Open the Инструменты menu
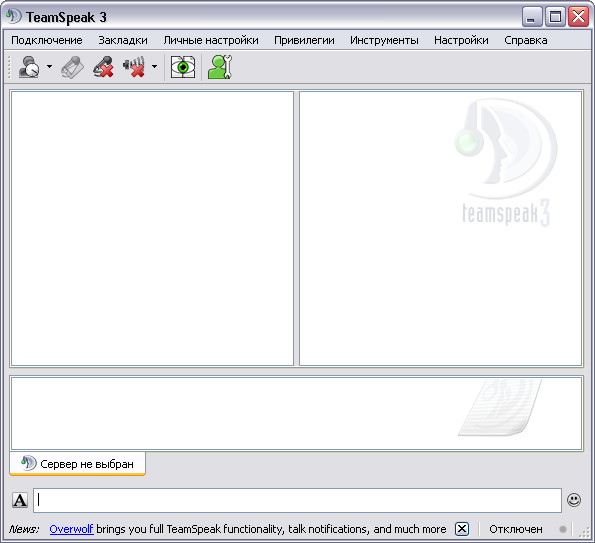The width and height of the screenshot is (595, 543). (384, 40)
